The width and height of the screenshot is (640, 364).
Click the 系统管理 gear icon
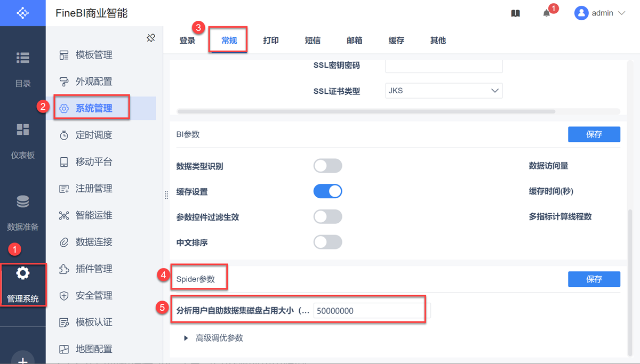pyautogui.click(x=64, y=108)
